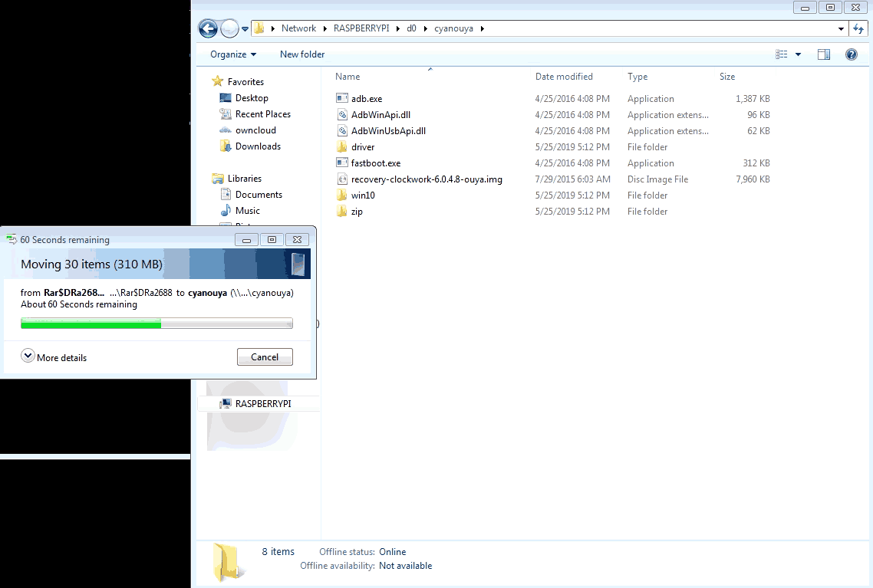
Task: Select RASPBERRYPI in the navigation pane
Action: click(x=263, y=404)
